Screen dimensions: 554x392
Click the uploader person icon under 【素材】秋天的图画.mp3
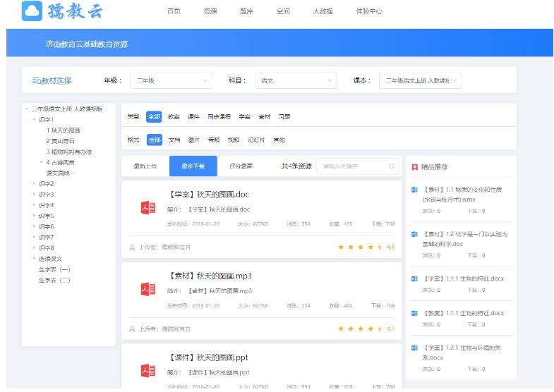point(132,329)
